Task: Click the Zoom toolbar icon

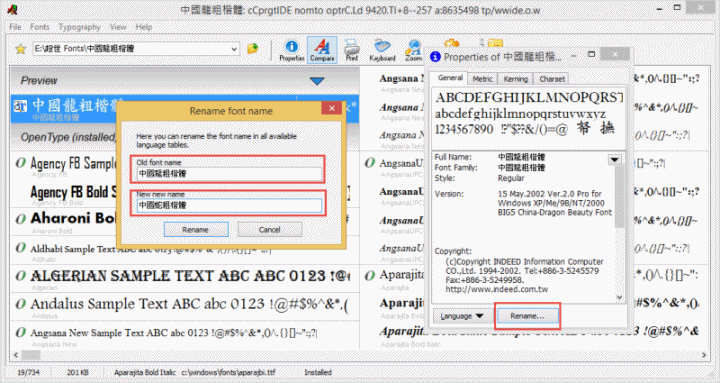Action: [x=413, y=51]
